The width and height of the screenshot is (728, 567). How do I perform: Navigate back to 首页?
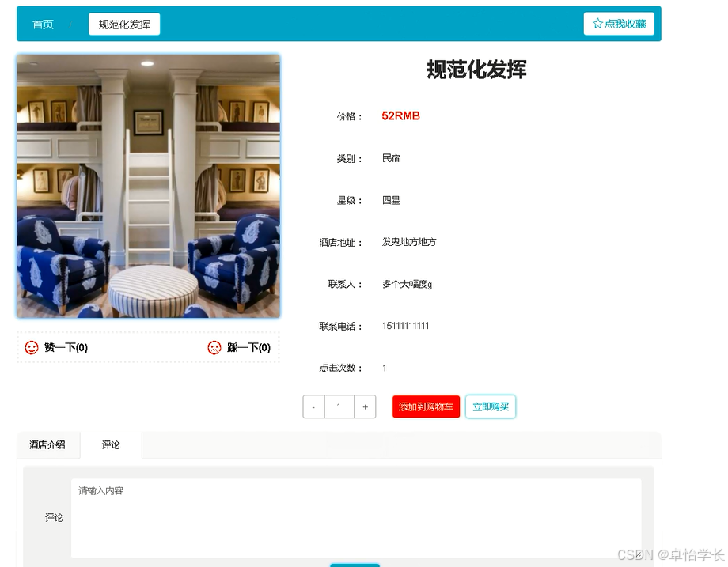(x=43, y=24)
